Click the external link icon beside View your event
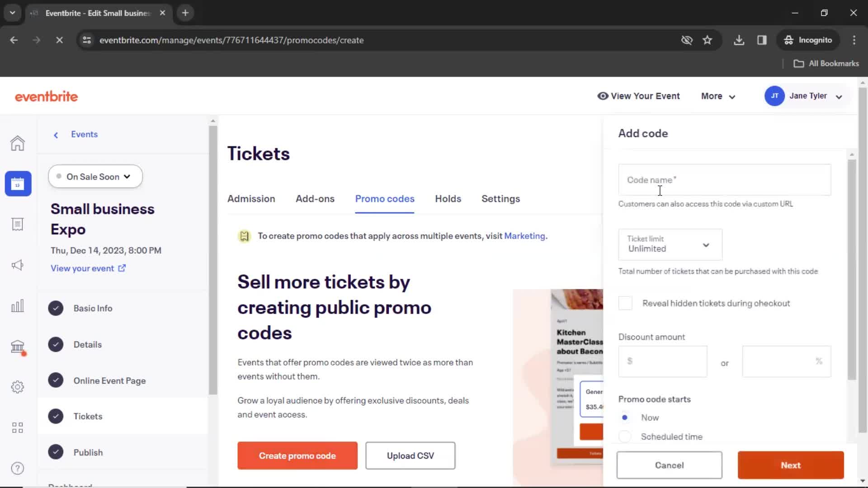This screenshot has height=488, width=868. click(x=122, y=268)
